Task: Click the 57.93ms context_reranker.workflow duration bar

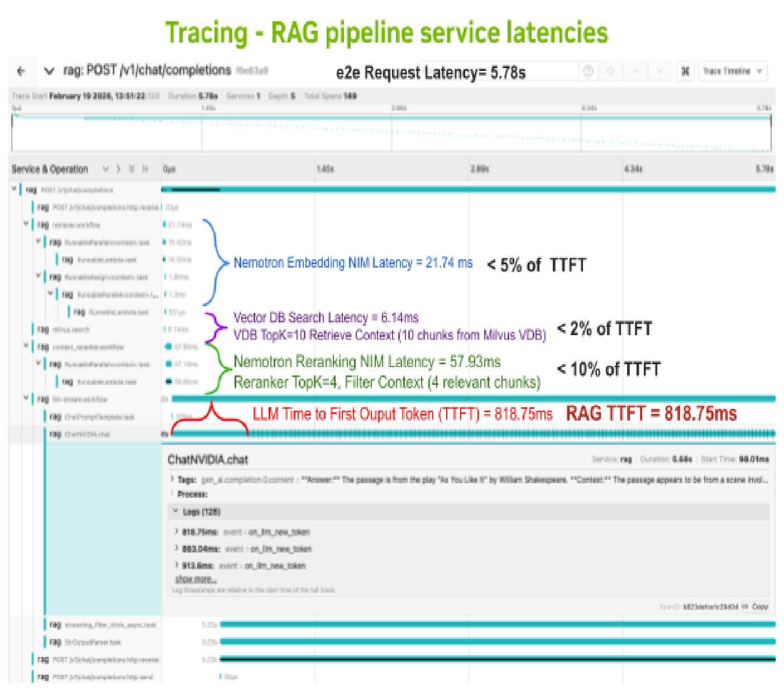Action: click(x=168, y=346)
